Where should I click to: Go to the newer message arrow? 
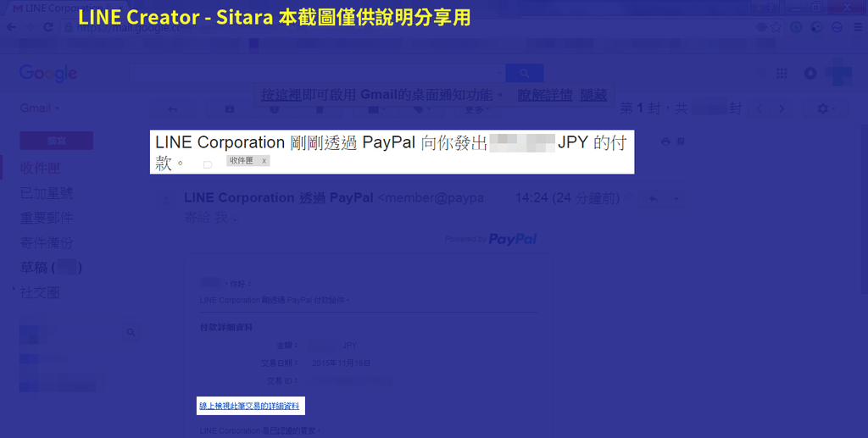tap(759, 109)
